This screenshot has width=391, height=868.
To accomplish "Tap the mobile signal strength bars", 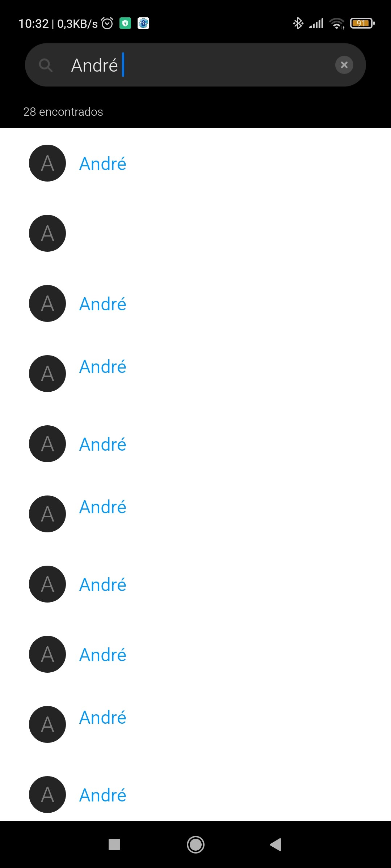I will [x=316, y=24].
